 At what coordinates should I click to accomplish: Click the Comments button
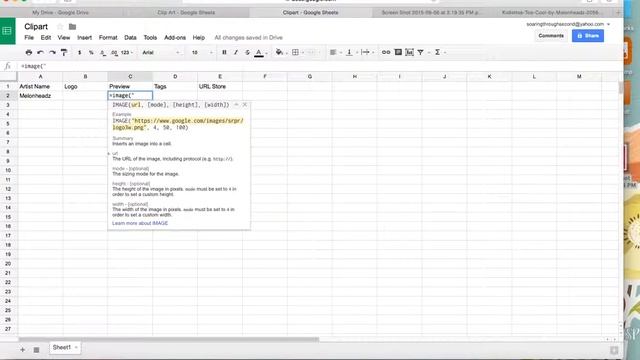pyautogui.click(x=551, y=36)
